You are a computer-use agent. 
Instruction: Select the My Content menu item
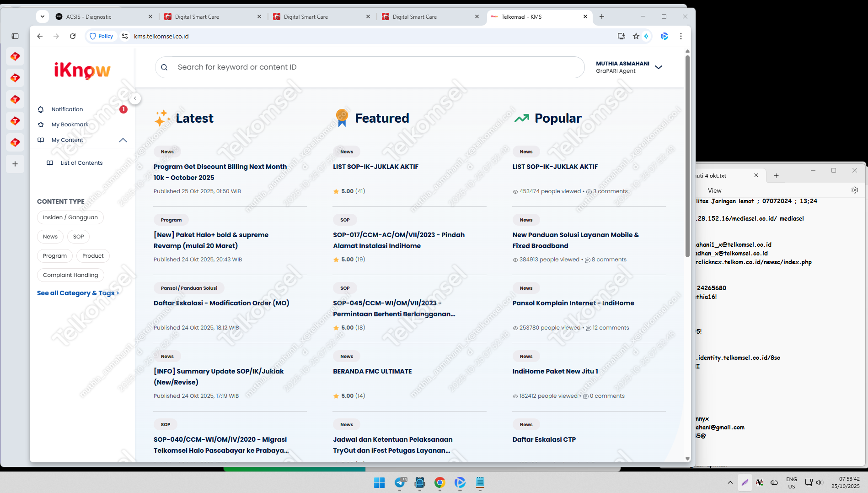67,140
